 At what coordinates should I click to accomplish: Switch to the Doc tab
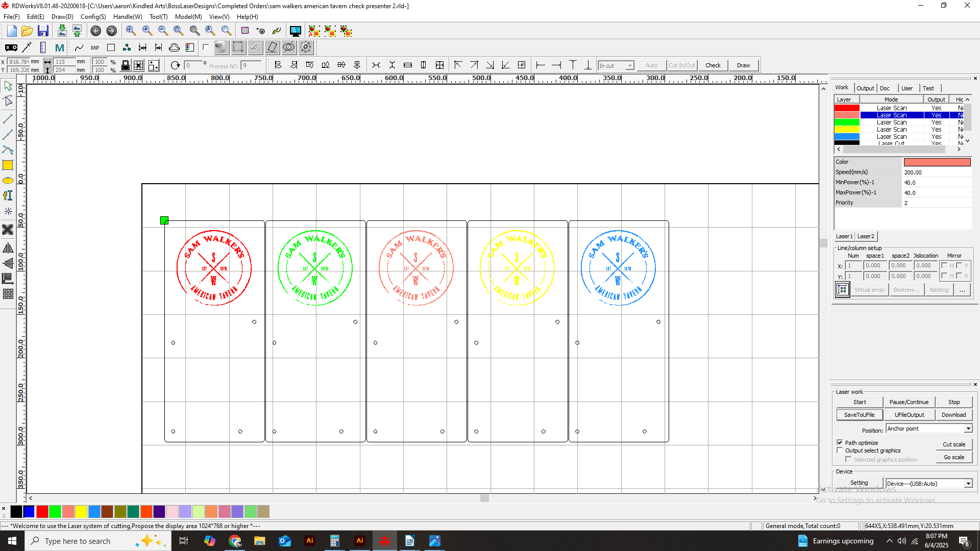click(x=885, y=88)
